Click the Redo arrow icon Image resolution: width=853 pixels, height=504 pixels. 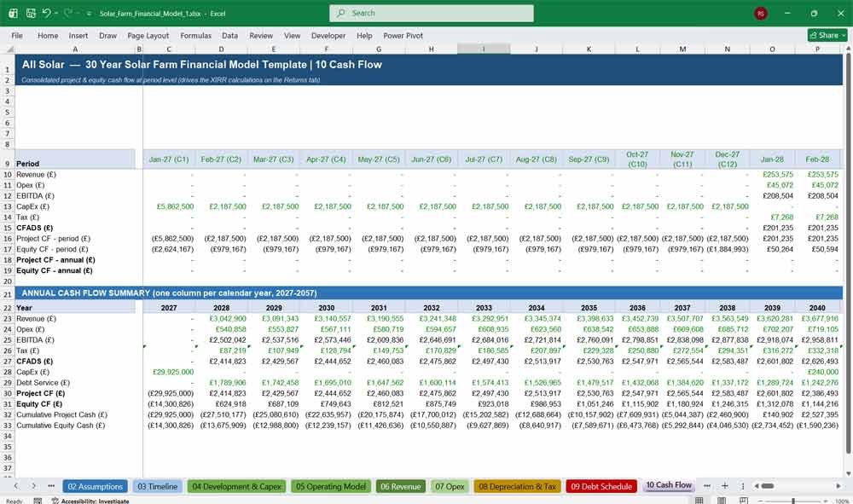[68, 13]
